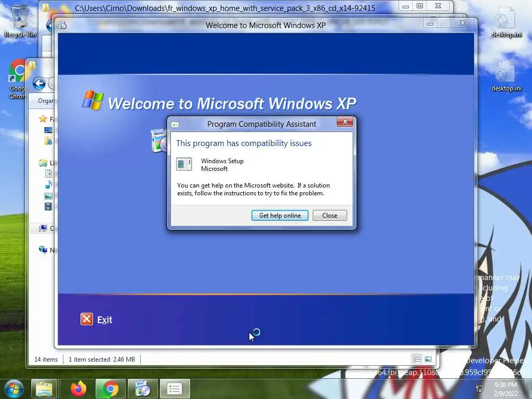
Task: Select Windows Setup taskbar button
Action: 142,389
